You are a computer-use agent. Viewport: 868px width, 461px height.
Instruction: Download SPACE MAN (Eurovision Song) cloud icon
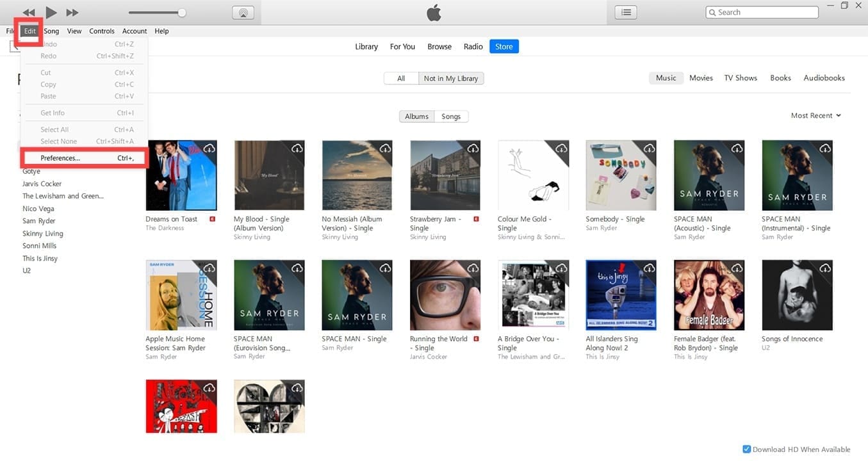[297, 268]
